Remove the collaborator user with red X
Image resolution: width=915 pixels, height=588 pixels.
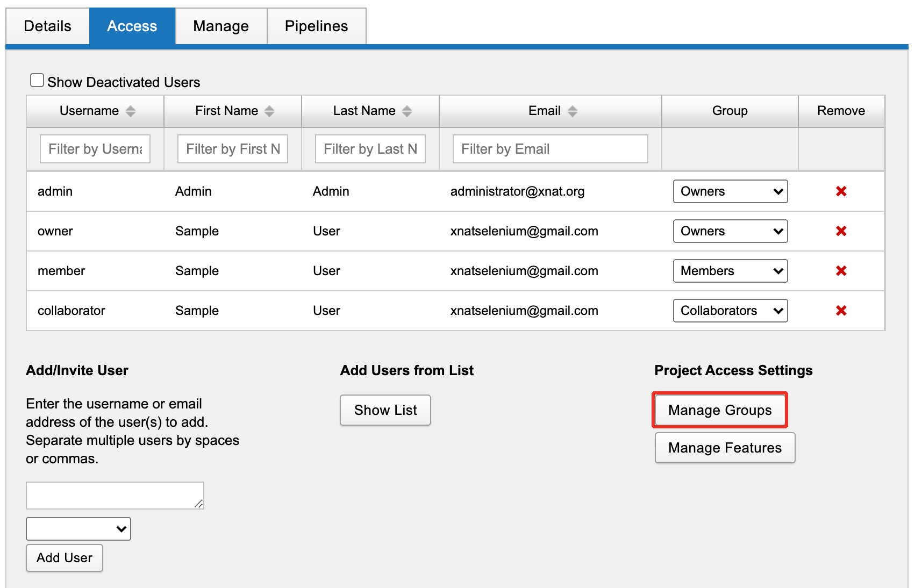[x=841, y=311]
